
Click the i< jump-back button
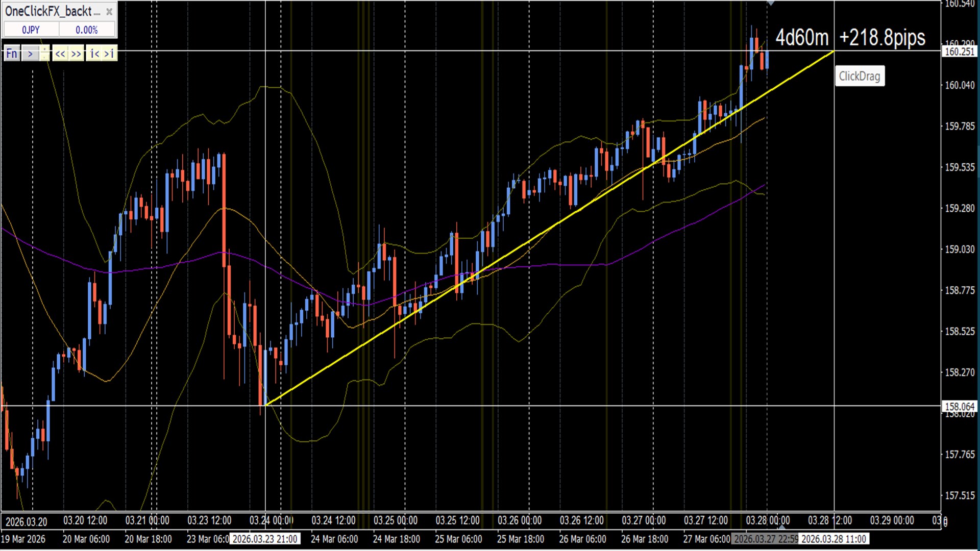coord(94,54)
